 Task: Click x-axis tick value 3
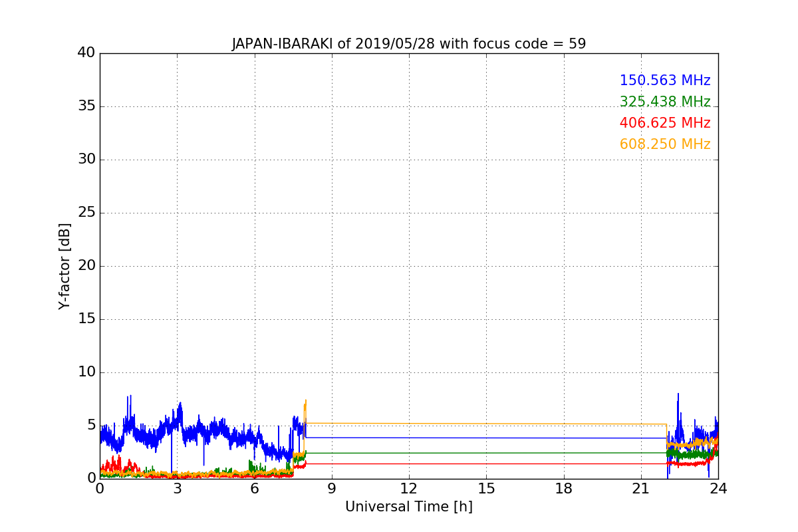(x=177, y=489)
